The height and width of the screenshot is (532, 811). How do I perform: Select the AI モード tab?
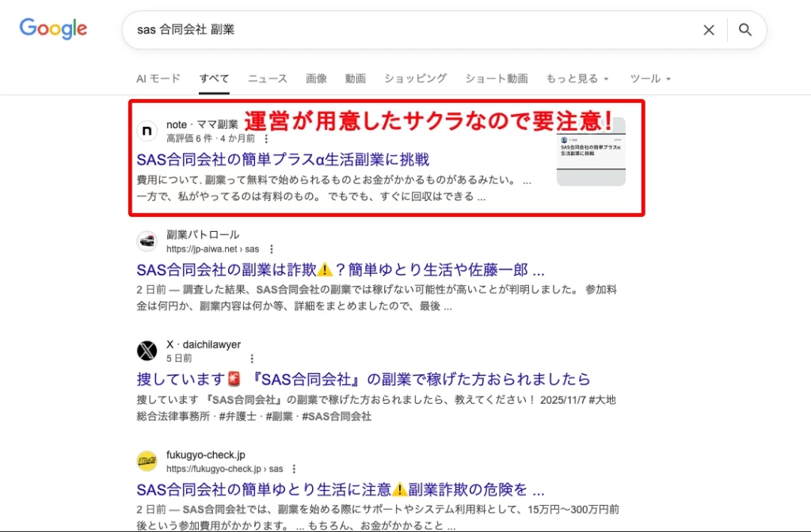click(158, 78)
